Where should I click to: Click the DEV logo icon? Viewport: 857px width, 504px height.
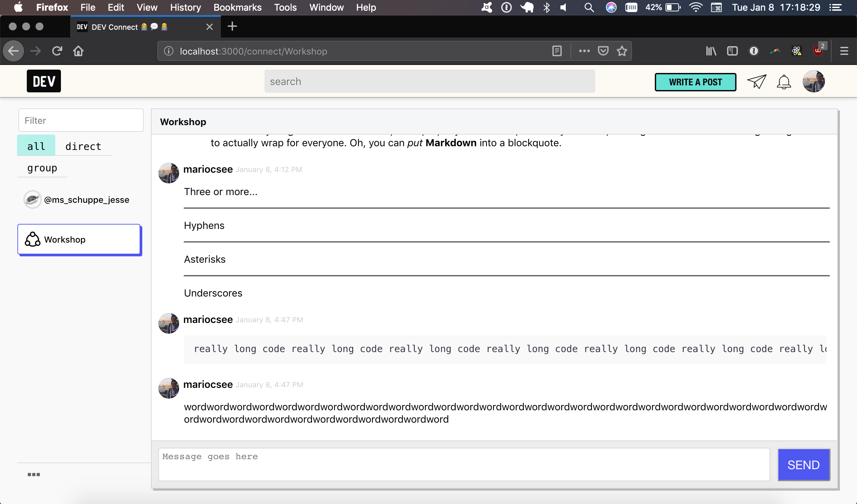pos(44,81)
